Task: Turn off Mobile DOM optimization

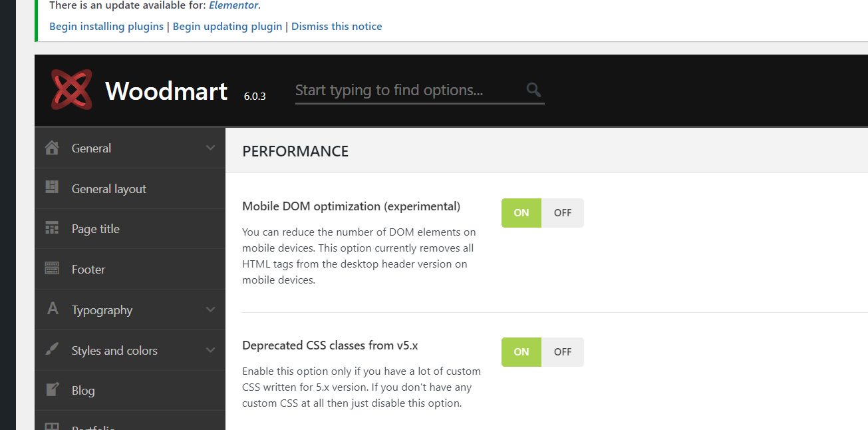Action: (x=563, y=213)
